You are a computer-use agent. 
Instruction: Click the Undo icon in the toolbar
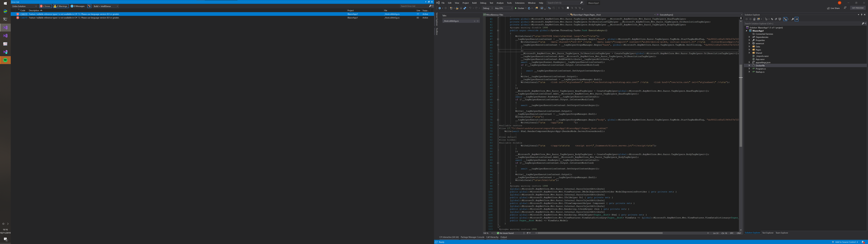(x=470, y=8)
